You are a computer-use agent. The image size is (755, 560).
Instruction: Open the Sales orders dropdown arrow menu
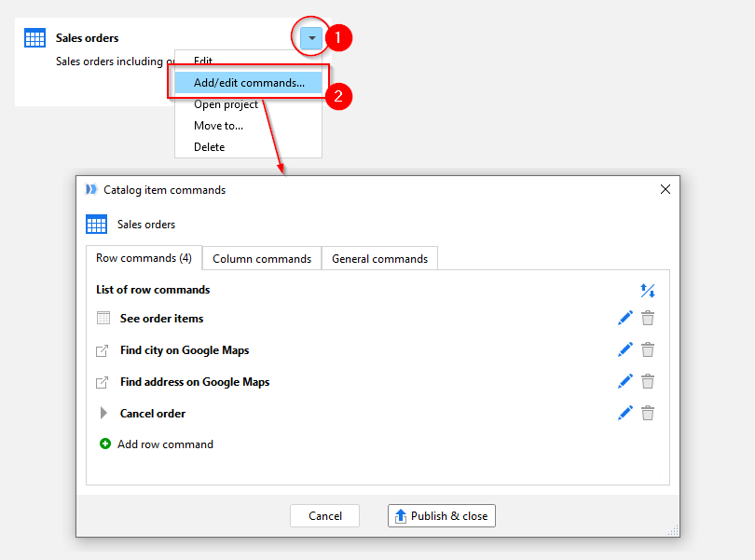(x=311, y=37)
